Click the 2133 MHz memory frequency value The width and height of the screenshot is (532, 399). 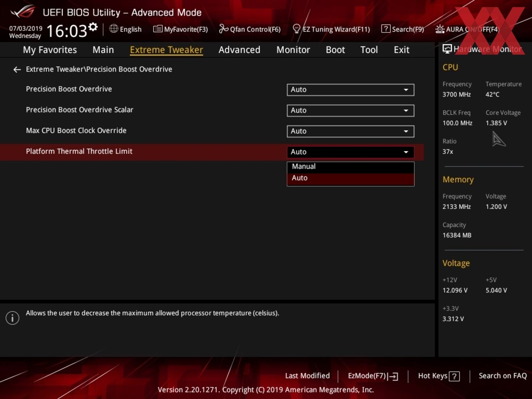pos(457,207)
